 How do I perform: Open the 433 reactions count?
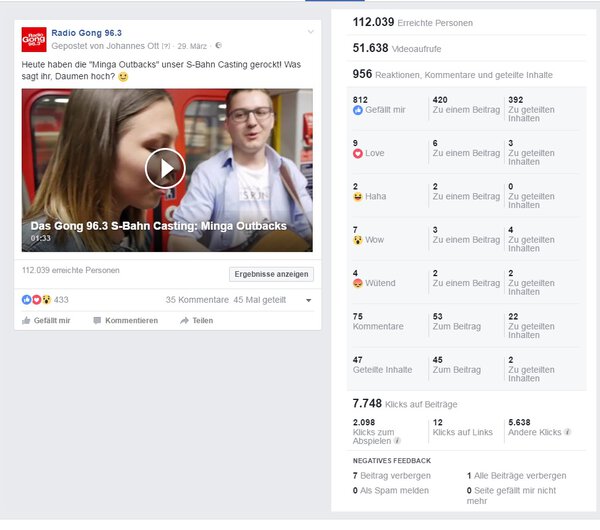pos(61,300)
